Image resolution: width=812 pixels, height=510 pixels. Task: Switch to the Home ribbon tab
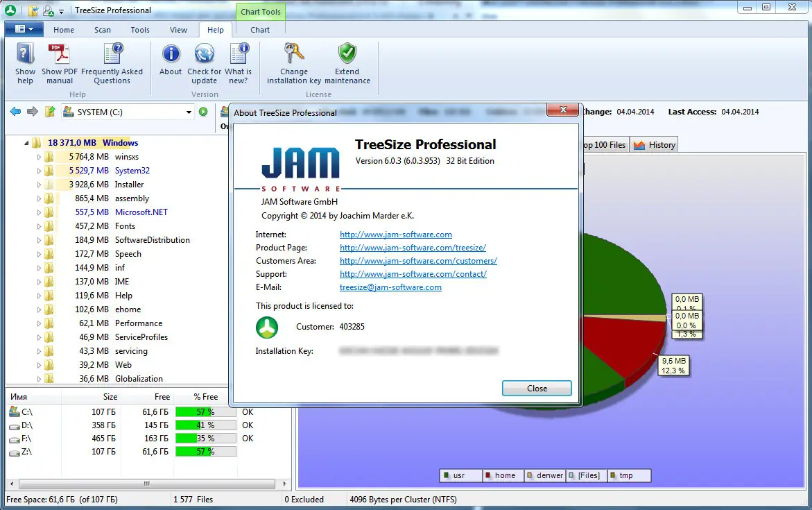pyautogui.click(x=64, y=30)
